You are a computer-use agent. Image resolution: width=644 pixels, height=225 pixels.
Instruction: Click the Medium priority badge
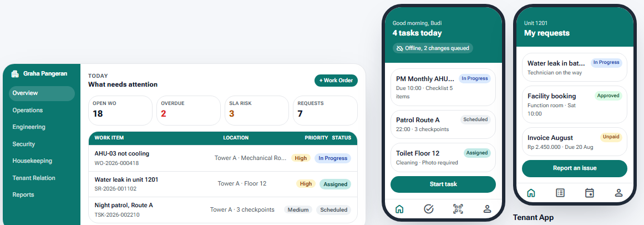tap(298, 210)
